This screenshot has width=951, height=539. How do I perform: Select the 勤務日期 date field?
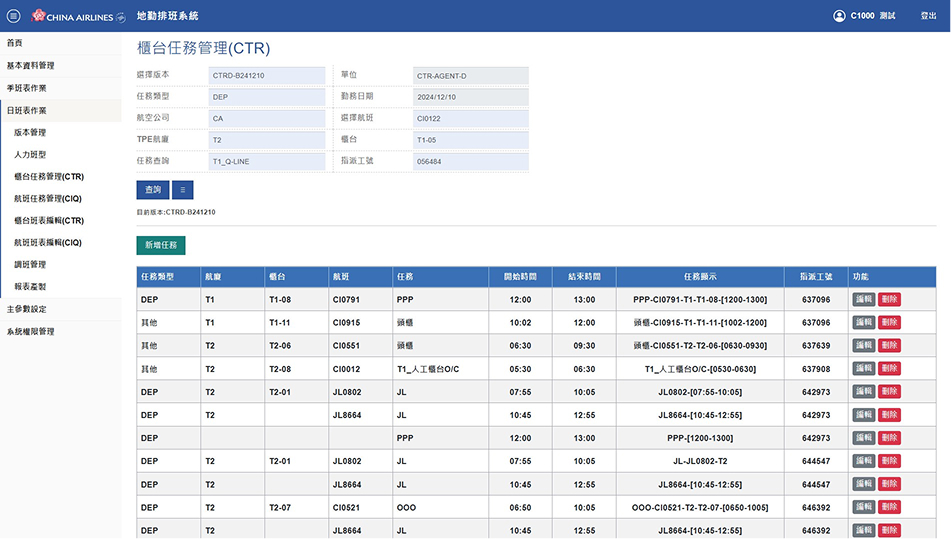click(470, 97)
